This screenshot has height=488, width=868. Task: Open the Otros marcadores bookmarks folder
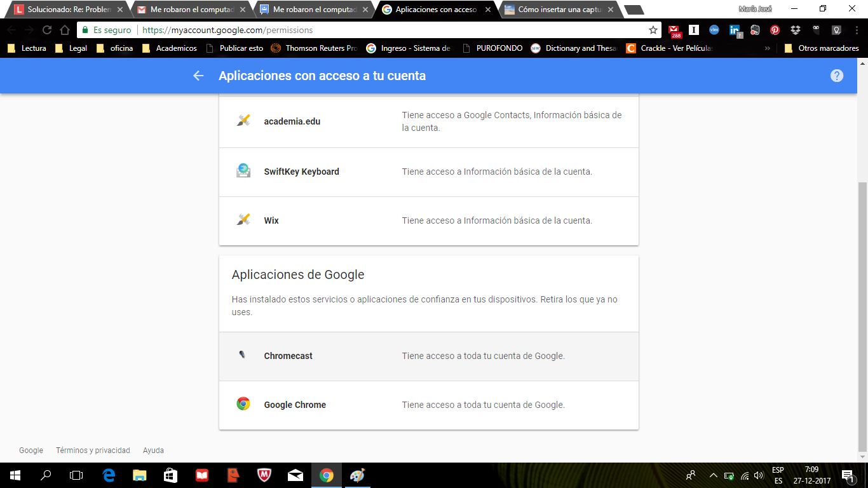coord(821,48)
